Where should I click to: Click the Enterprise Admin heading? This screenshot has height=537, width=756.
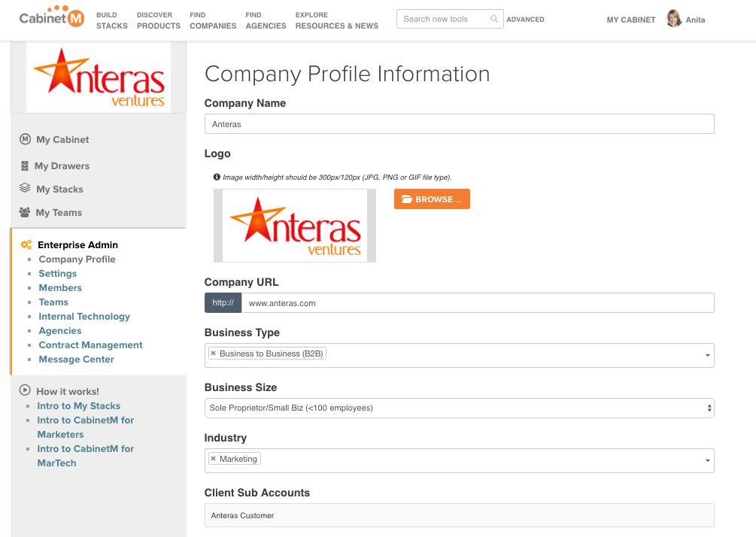pos(77,245)
